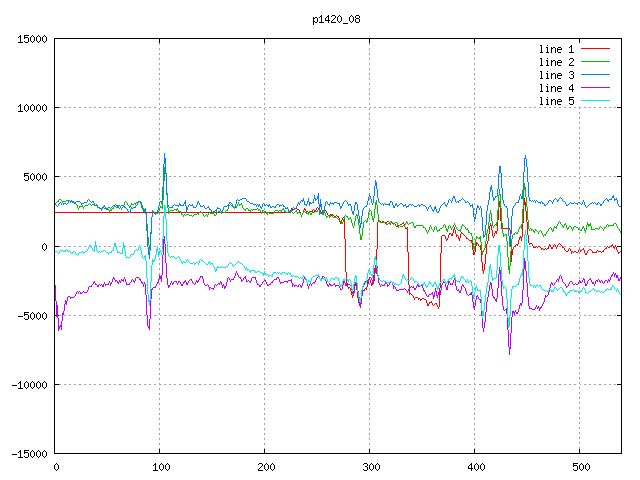This screenshot has height=480, width=640.
Task: Select the "line 3" legend label
Action: tap(557, 75)
